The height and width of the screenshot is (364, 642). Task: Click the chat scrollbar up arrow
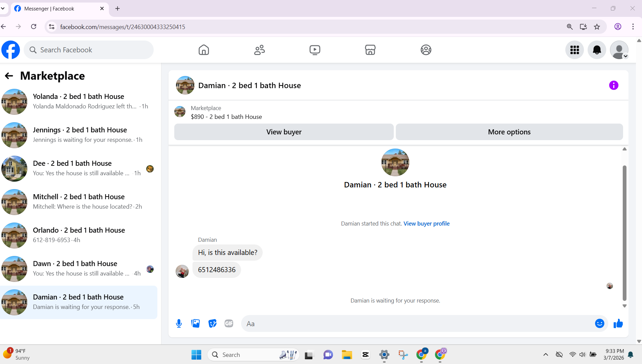click(x=624, y=149)
